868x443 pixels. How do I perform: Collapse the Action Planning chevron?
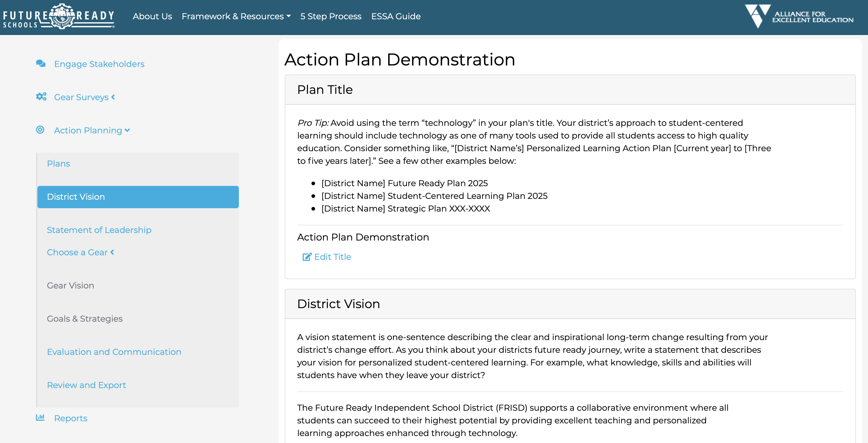tap(127, 130)
